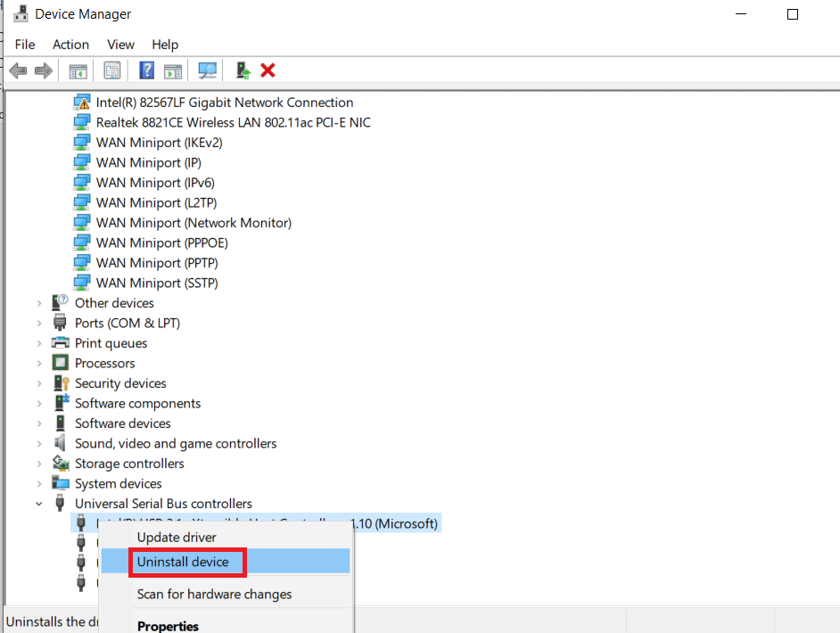This screenshot has width=840, height=633.
Task: Select Realtek 8821CE Wireless LAN adapter
Action: 233,122
